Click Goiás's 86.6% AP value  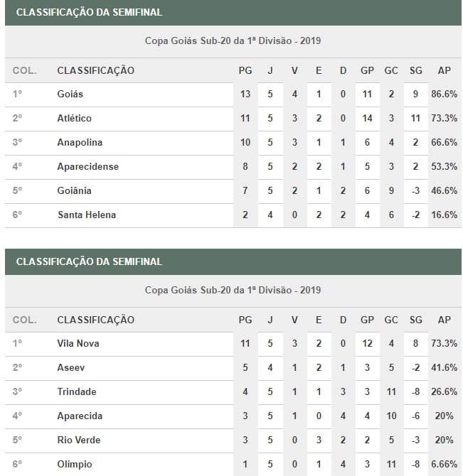[x=444, y=94]
